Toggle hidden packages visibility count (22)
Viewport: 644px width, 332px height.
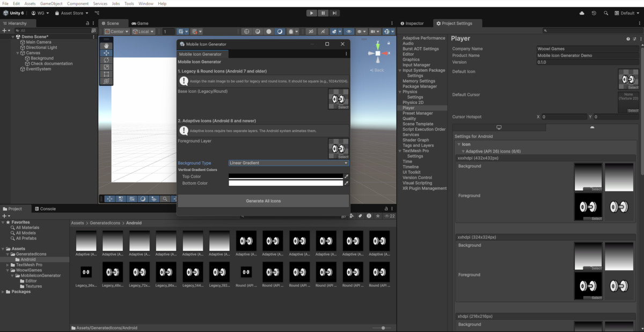(x=390, y=216)
